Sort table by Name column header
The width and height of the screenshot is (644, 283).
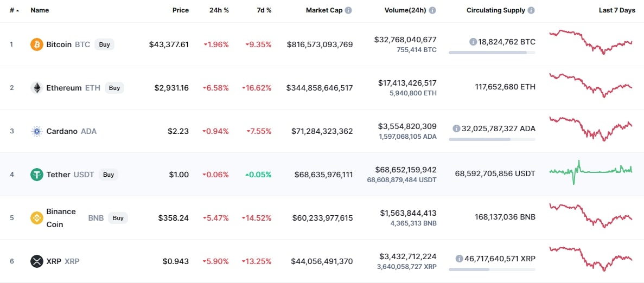(x=40, y=10)
